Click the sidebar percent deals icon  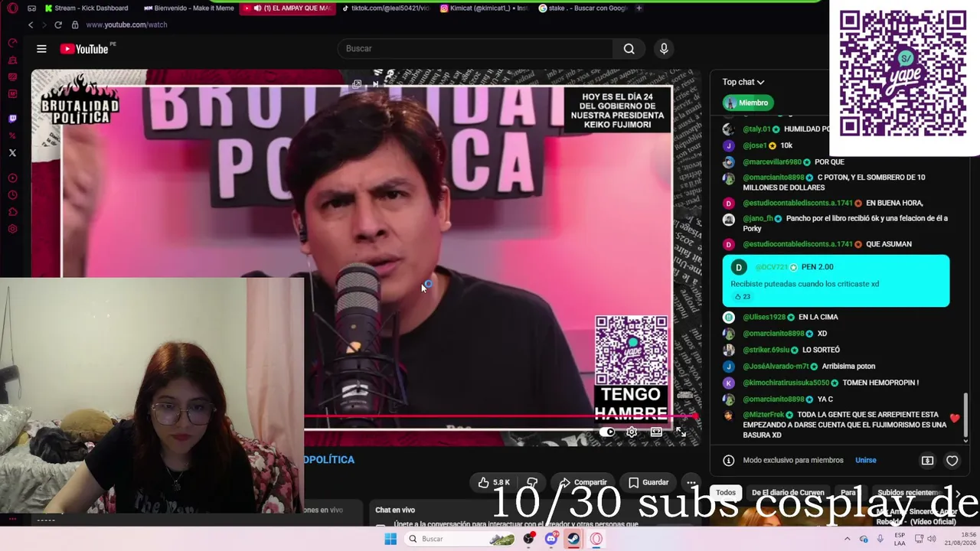click(12, 135)
